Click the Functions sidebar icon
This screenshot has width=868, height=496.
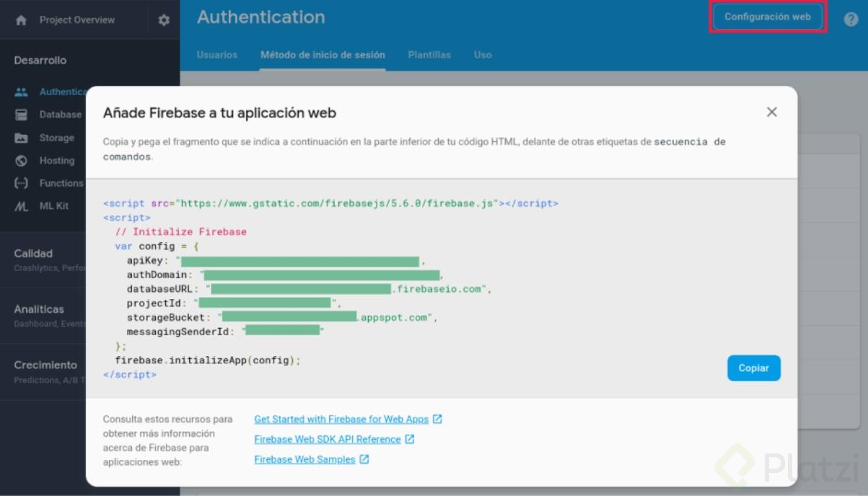pyautogui.click(x=21, y=183)
